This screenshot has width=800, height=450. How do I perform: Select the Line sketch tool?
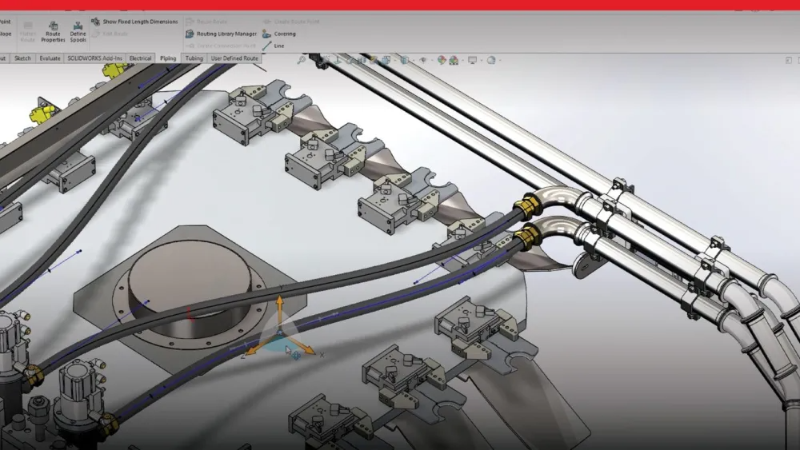(273, 45)
